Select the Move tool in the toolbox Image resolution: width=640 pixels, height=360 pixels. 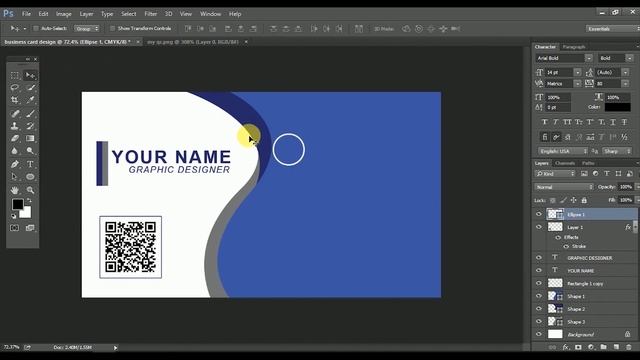(x=30, y=76)
